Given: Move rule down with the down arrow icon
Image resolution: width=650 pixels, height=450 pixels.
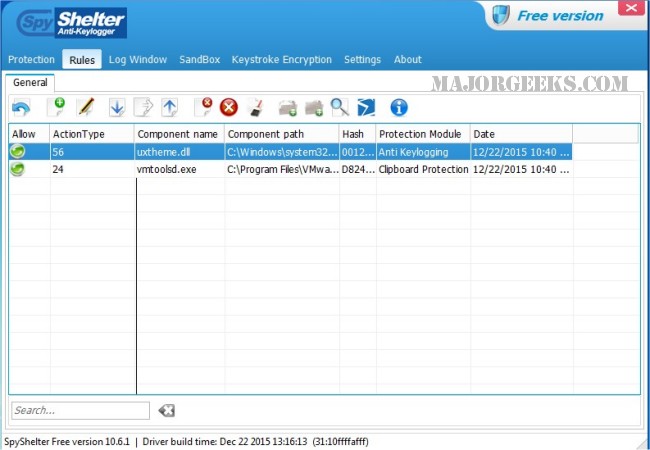Looking at the screenshot, I should point(117,108).
